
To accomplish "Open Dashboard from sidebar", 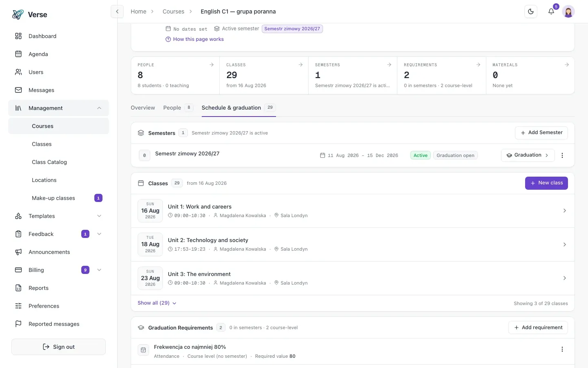I will coord(58,36).
